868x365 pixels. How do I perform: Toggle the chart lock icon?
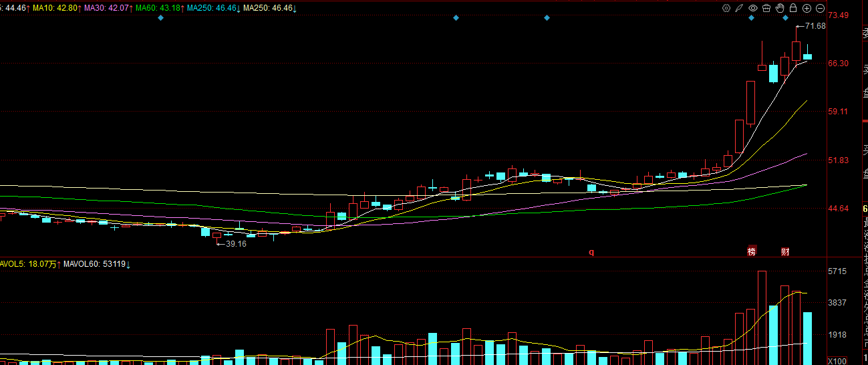click(x=792, y=8)
